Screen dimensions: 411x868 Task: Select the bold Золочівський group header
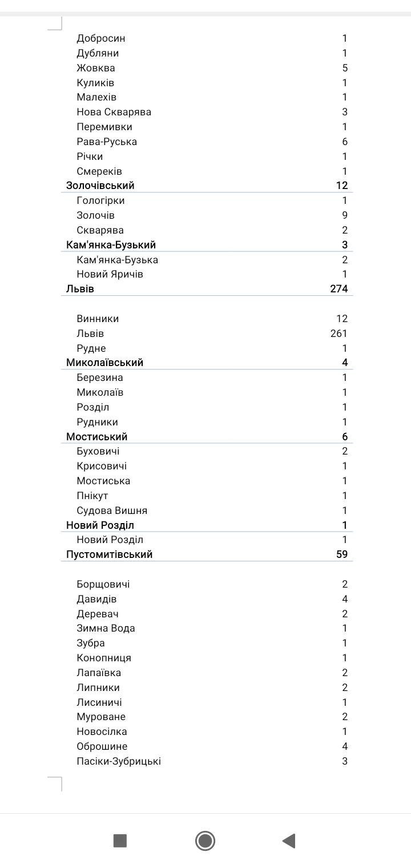100,186
